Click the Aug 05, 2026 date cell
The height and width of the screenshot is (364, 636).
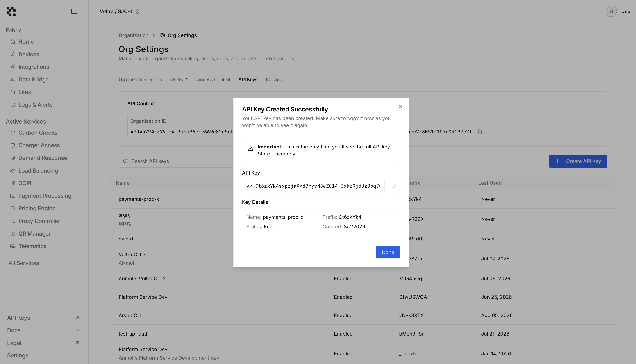pos(497,316)
